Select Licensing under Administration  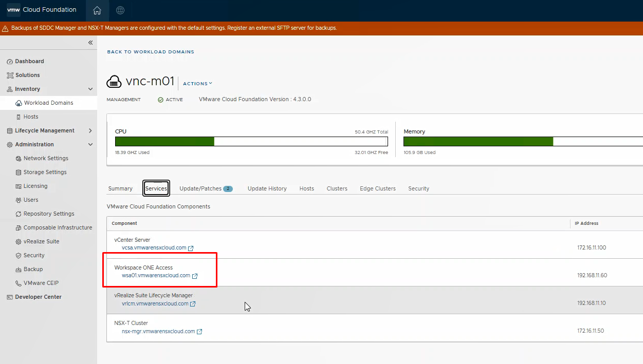point(35,186)
